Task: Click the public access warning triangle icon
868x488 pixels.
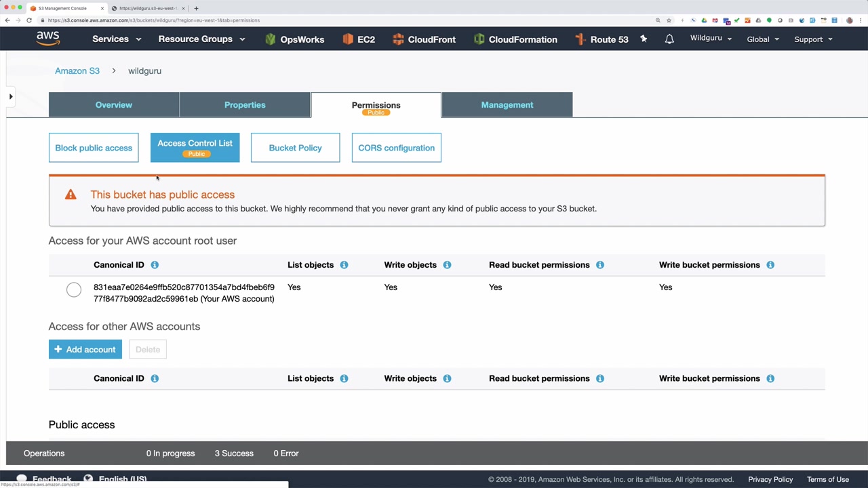Action: click(x=71, y=195)
